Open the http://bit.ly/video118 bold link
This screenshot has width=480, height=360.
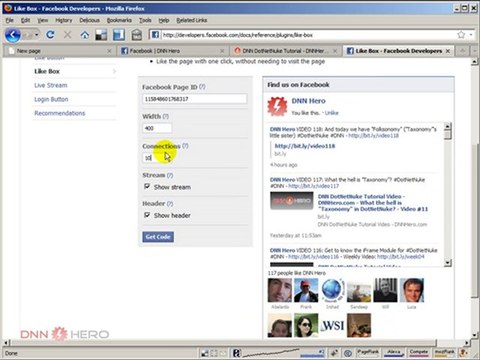tap(305, 146)
